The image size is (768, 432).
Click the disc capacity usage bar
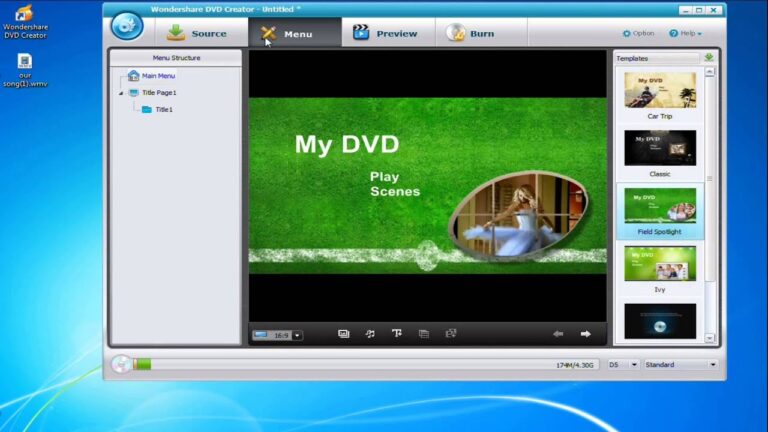pyautogui.click(x=365, y=364)
